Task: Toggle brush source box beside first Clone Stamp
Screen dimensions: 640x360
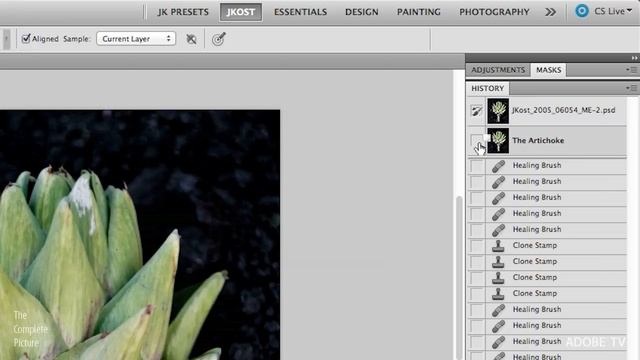Action: click(476, 246)
